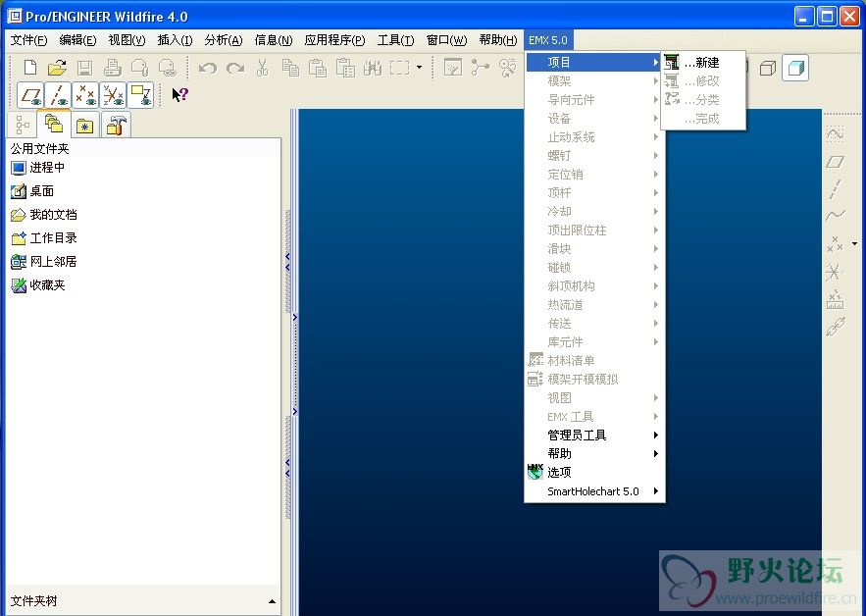Click the floppy disk save icon

click(84, 68)
